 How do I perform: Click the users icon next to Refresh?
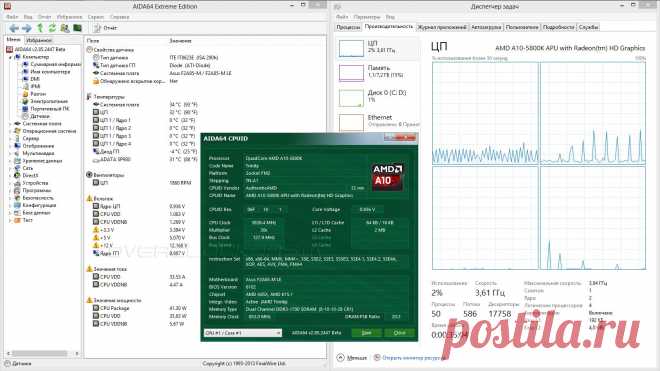(65, 28)
